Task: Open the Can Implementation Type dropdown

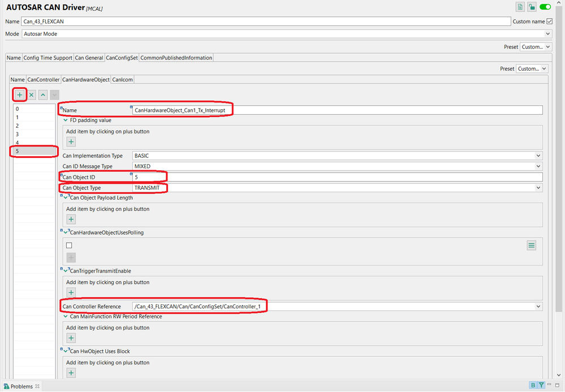Action: (538, 156)
